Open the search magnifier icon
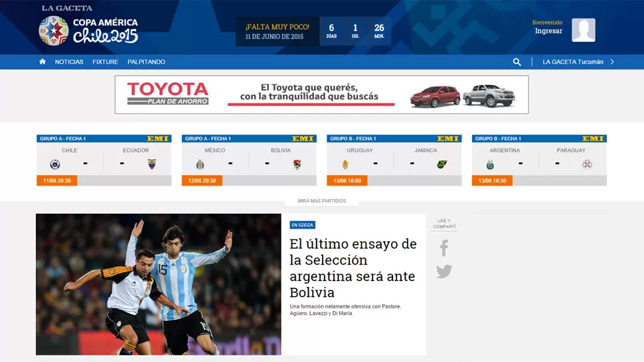The image size is (644, 362). 517,62
